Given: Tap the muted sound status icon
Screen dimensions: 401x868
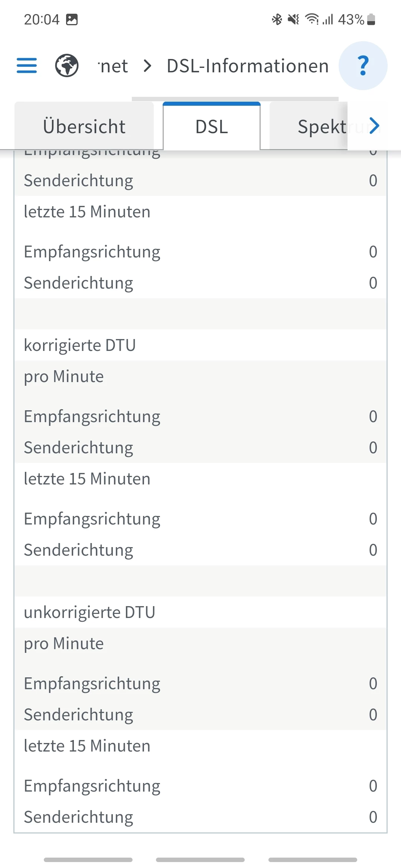Looking at the screenshot, I should click(293, 19).
